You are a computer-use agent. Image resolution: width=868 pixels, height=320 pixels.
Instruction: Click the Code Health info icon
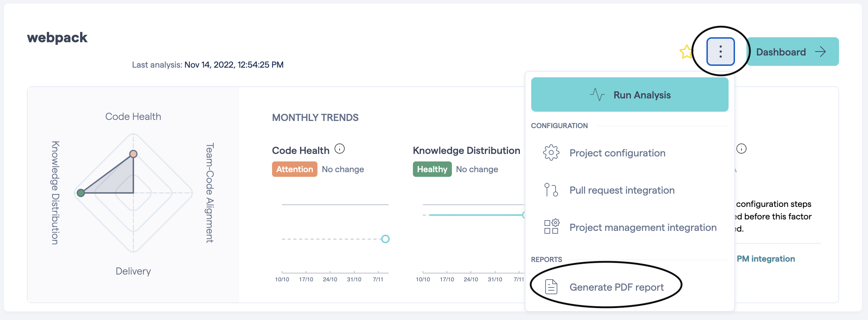340,149
